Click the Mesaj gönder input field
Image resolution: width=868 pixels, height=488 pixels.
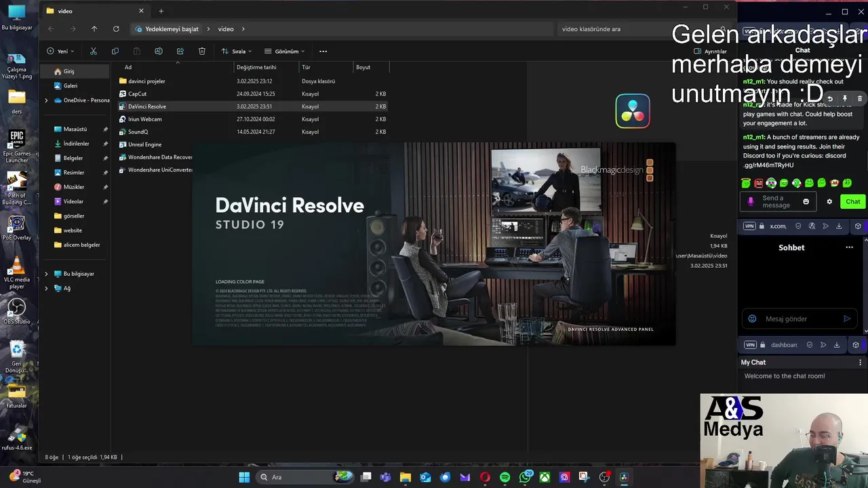click(x=799, y=319)
